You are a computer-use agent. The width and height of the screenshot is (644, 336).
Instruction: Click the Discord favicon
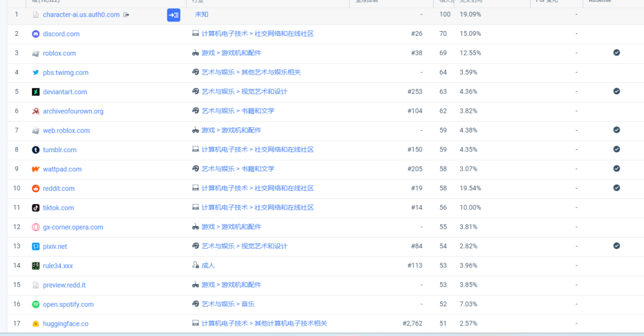pyautogui.click(x=36, y=34)
